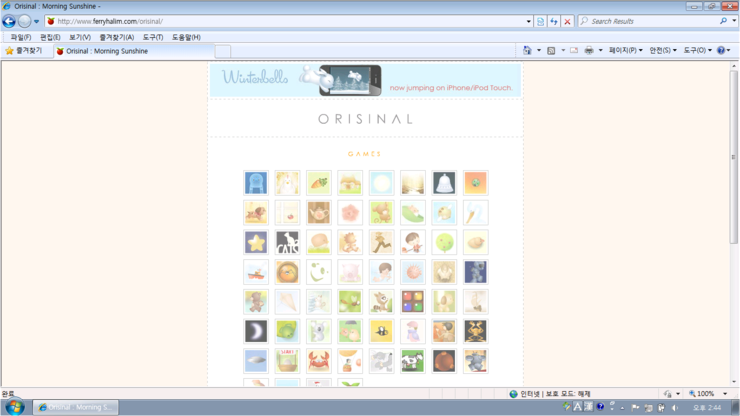Open the yellow star game icon
The width and height of the screenshot is (740, 416).
(256, 242)
